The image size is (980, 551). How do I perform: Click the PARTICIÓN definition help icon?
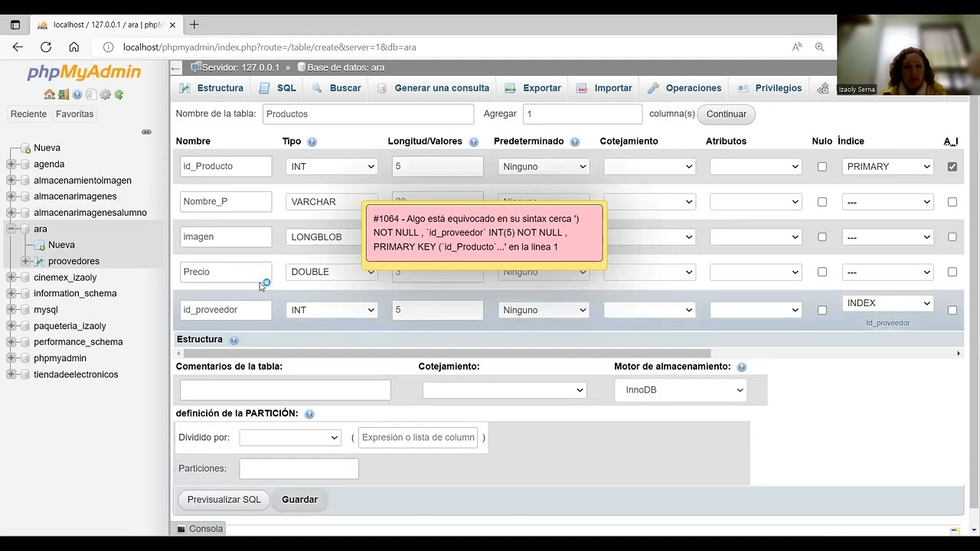309,414
